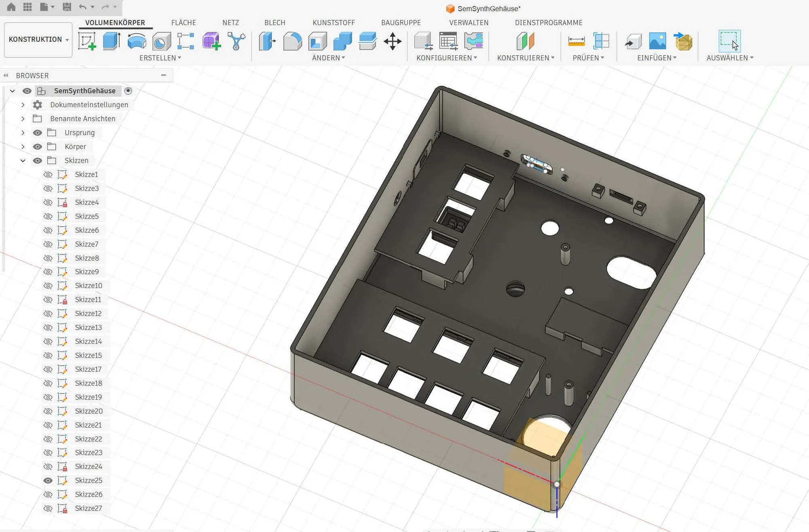Open the ERSTELLEN dropdown menu
Image resolution: width=809 pixels, height=532 pixels.
point(160,58)
